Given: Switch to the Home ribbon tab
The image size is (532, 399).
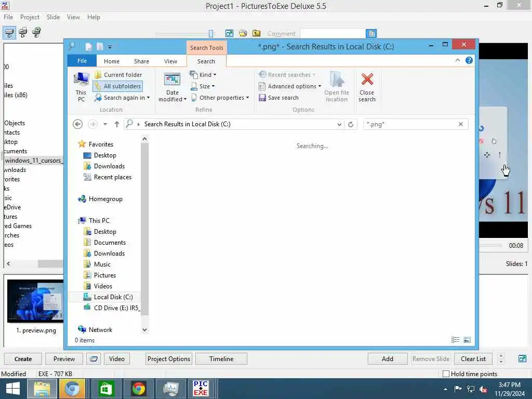Looking at the screenshot, I should tap(112, 61).
